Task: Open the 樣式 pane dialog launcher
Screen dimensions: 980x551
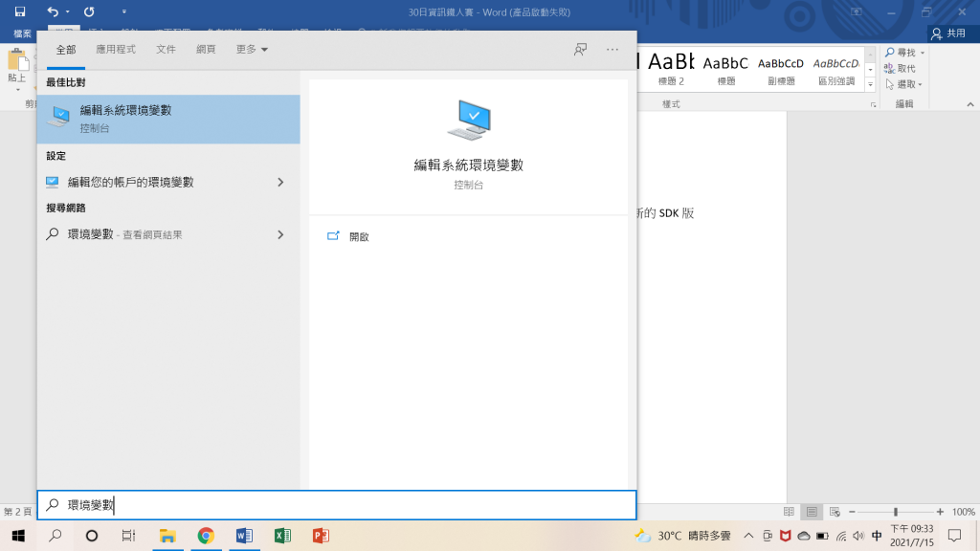Action: pyautogui.click(x=873, y=105)
